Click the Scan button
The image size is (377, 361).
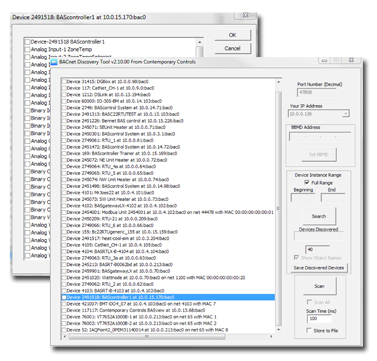(319, 286)
